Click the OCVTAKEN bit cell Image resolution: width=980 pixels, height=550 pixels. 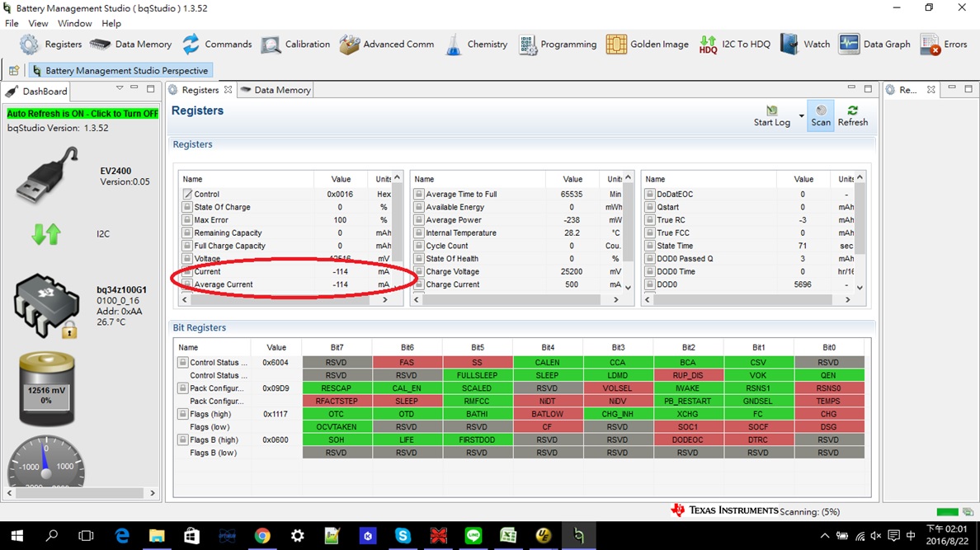coord(337,427)
